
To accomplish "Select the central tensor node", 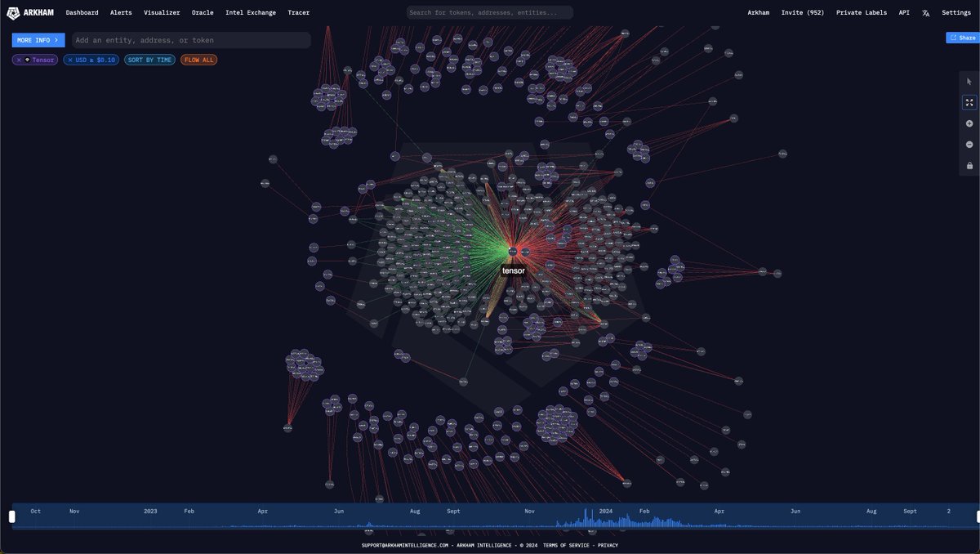I will pyautogui.click(x=513, y=251).
